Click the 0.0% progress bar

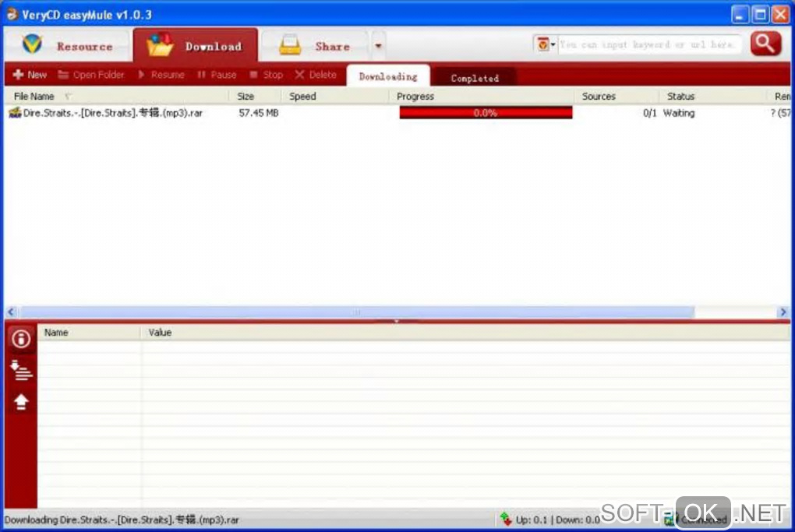click(486, 112)
